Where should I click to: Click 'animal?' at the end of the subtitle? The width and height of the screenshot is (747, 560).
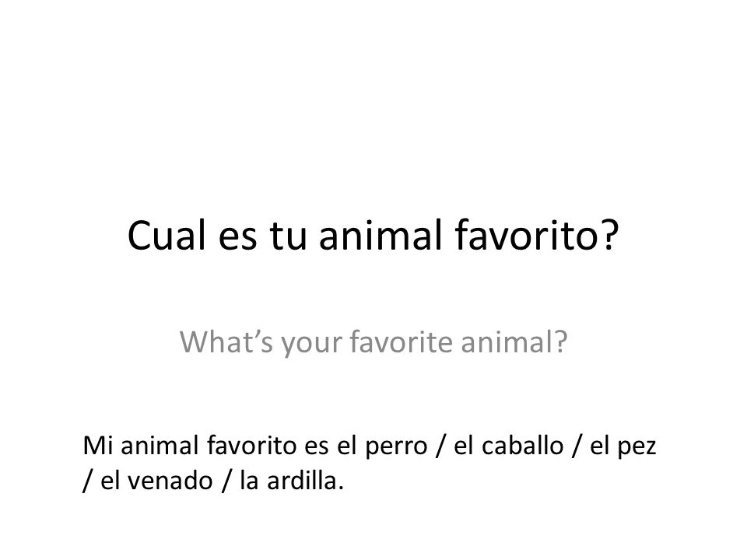(x=514, y=341)
